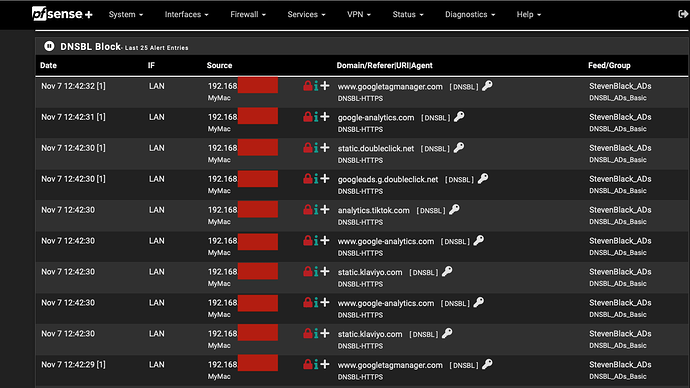Click info icon for analytics.tiktok.com row
Image resolution: width=690 pixels, height=388 pixels.
[316, 210]
